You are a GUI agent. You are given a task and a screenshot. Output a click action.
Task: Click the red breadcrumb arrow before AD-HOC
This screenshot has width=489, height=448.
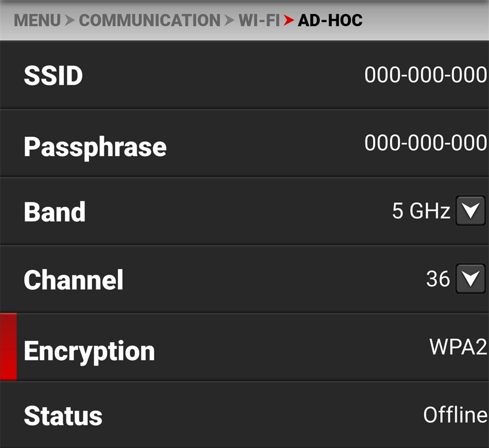[289, 21]
